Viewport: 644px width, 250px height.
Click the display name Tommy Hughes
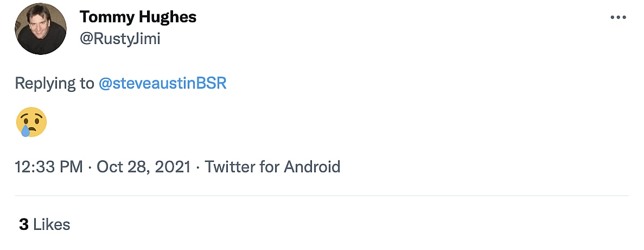138,17
